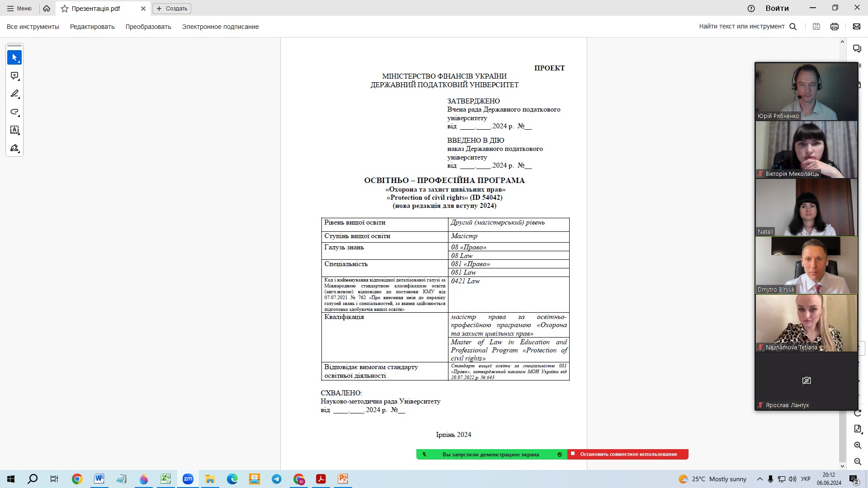Rotate the page view
Viewport: 868px width, 488px height.
click(x=858, y=413)
